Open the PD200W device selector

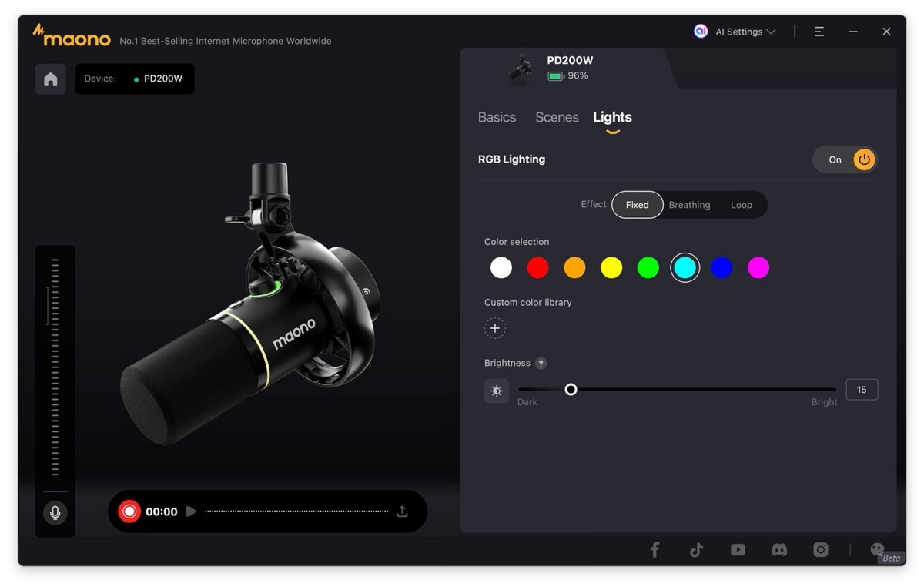click(x=135, y=79)
